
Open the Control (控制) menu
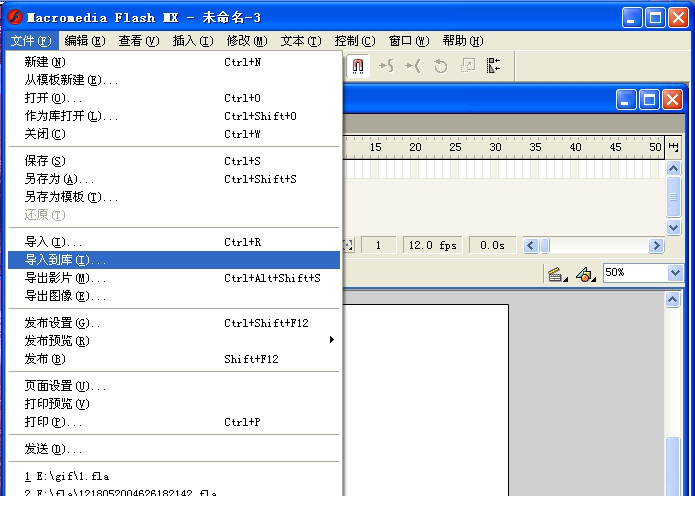point(355,41)
